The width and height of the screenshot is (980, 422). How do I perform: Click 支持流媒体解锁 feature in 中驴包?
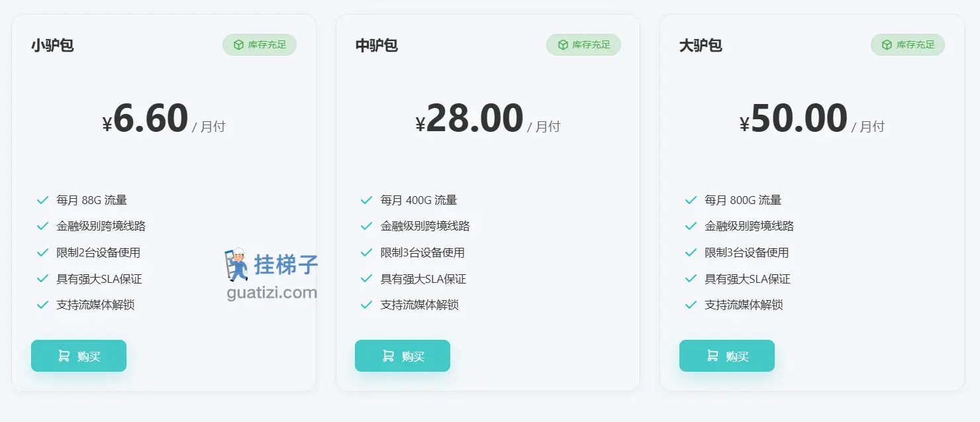(x=420, y=305)
